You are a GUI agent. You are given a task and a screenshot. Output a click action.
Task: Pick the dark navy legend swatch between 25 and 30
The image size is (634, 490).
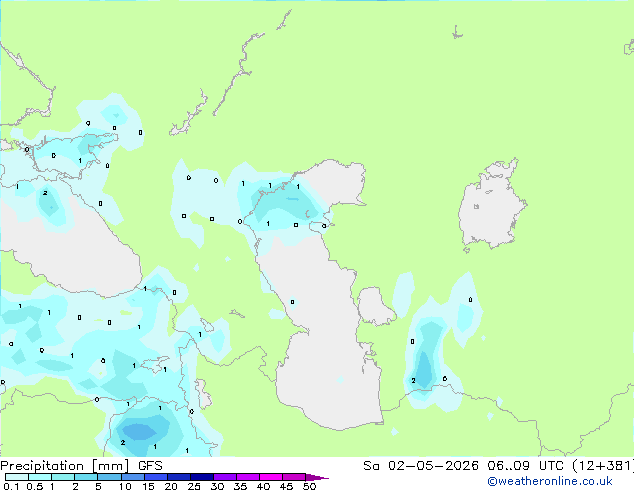pos(202,477)
